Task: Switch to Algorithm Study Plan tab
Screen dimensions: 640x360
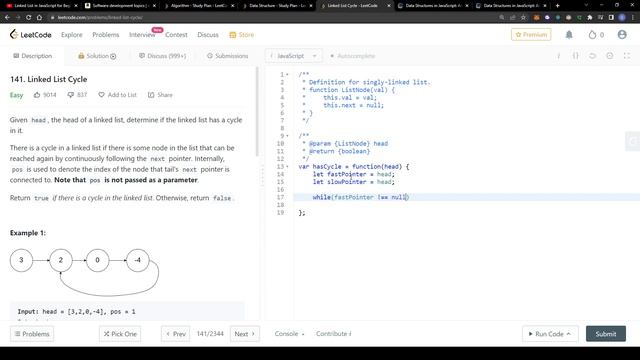Action: point(198,6)
